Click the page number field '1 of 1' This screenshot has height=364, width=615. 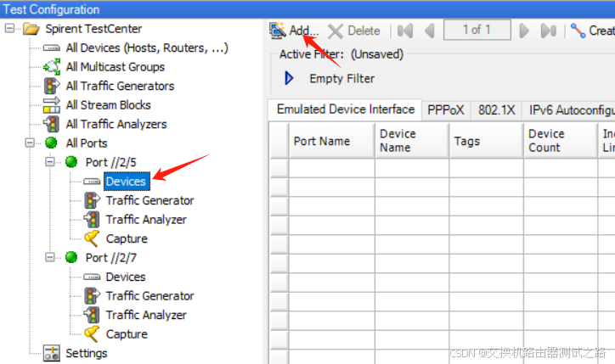tap(477, 30)
